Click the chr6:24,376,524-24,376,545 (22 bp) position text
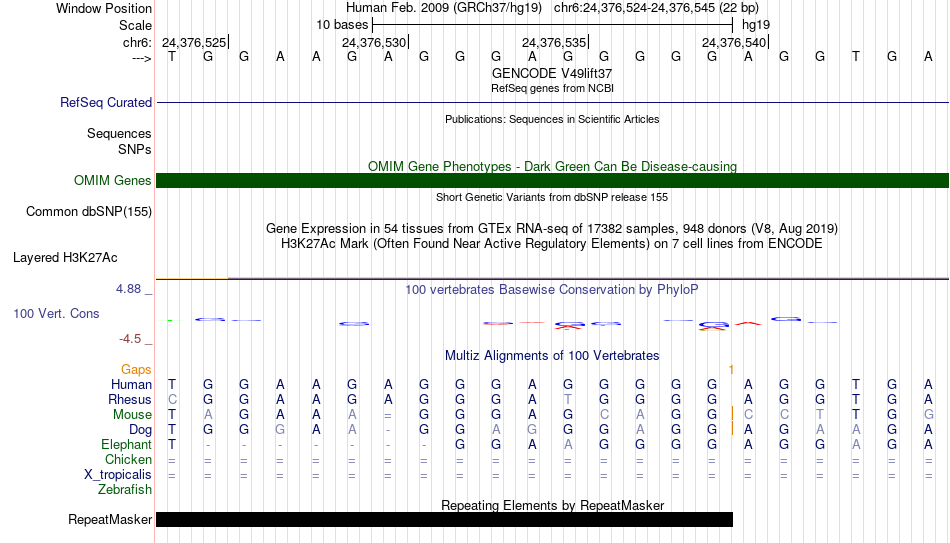The height and width of the screenshot is (543, 950). coord(656,8)
